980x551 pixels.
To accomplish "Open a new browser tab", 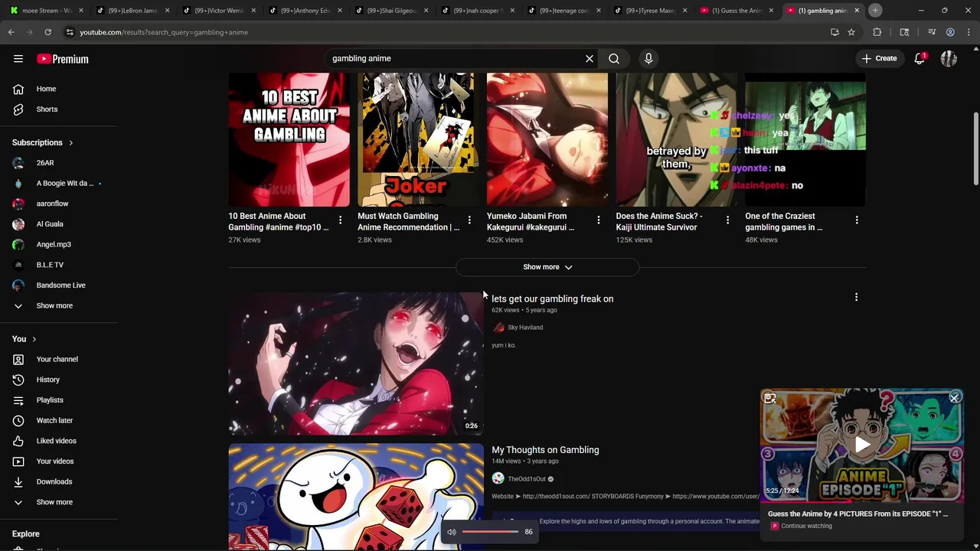I will tap(875, 11).
